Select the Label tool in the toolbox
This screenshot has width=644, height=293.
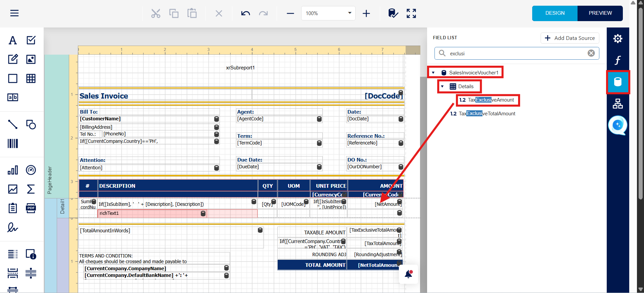tap(13, 40)
